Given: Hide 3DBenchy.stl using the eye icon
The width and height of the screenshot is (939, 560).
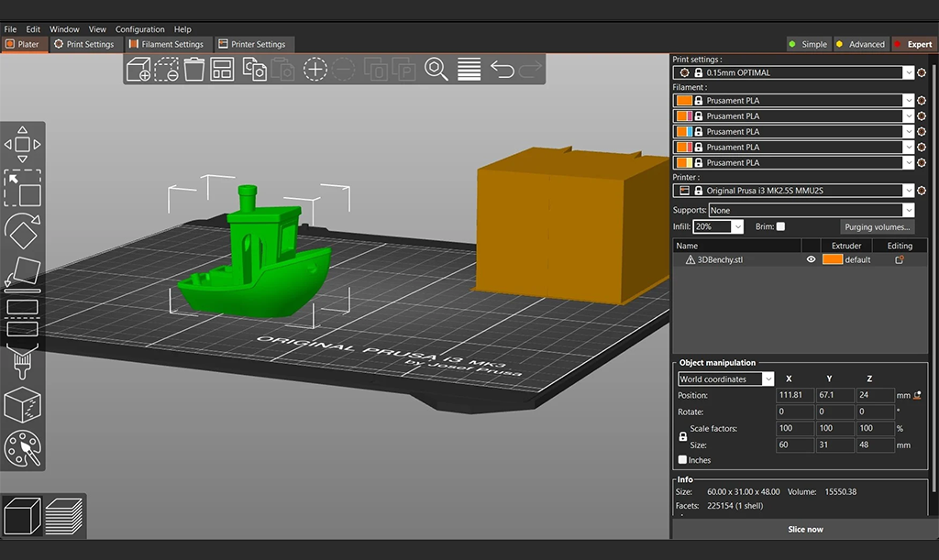Looking at the screenshot, I should coord(811,259).
